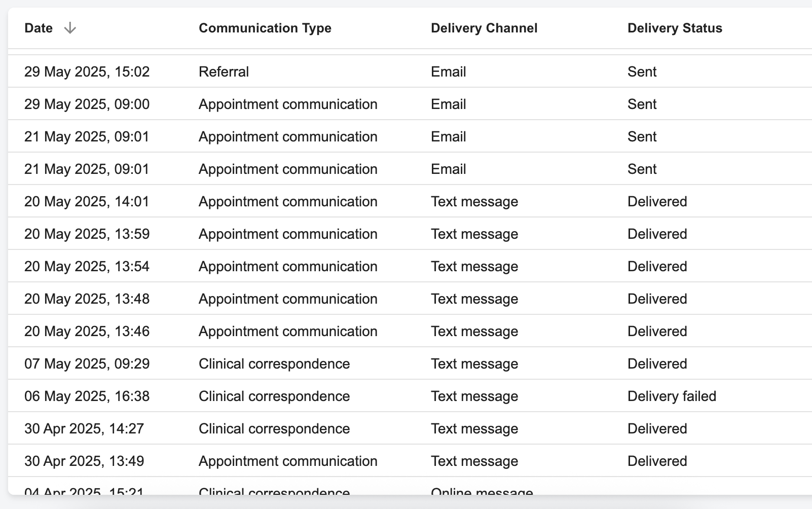Open the 07 May 2025, 09:29 correspondence
This screenshot has height=509, width=812.
(x=87, y=364)
